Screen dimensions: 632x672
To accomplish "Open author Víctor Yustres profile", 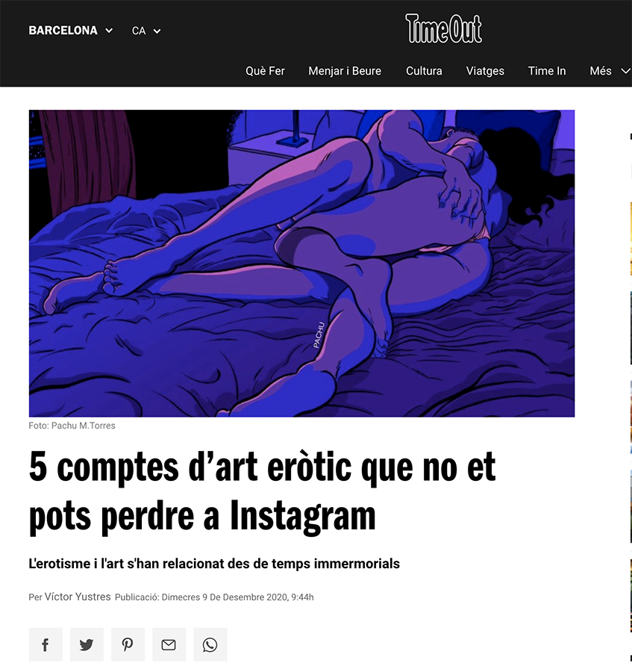I will point(78,597).
